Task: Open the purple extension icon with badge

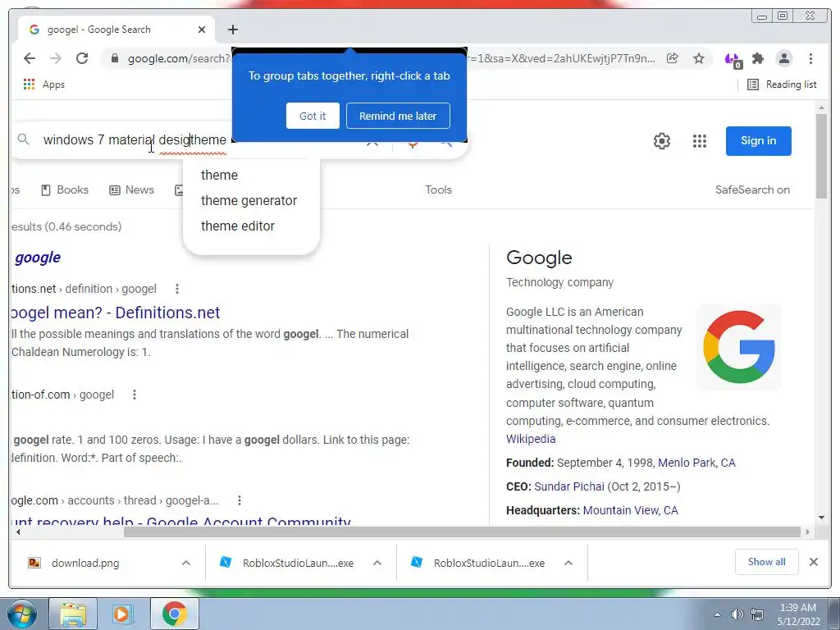Action: [x=733, y=59]
